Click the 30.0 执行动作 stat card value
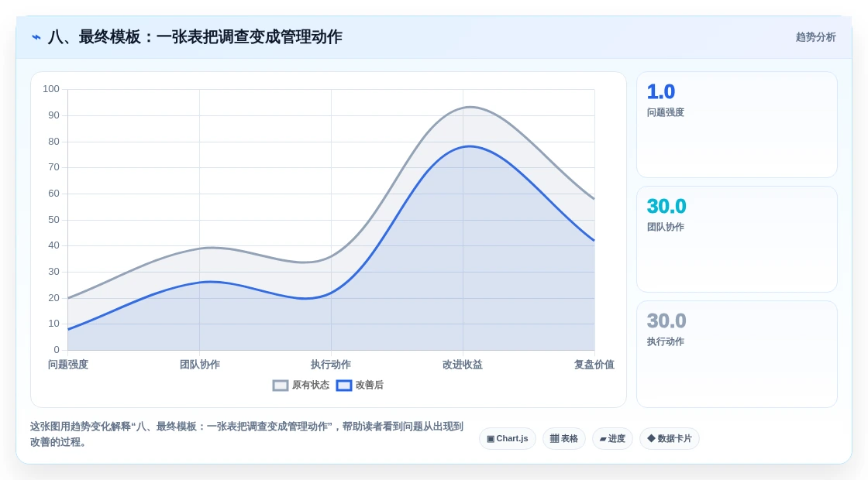The height and width of the screenshot is (480, 868). [666, 321]
